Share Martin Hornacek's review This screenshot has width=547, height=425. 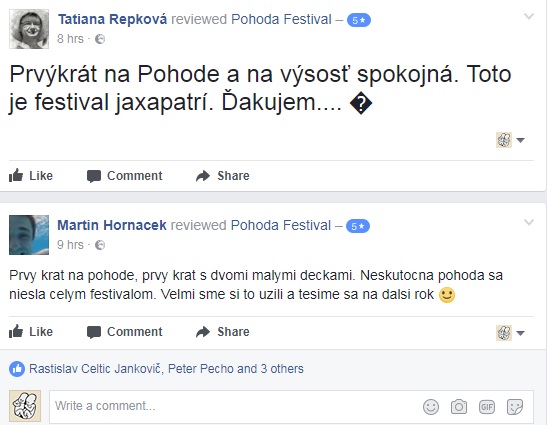point(223,331)
